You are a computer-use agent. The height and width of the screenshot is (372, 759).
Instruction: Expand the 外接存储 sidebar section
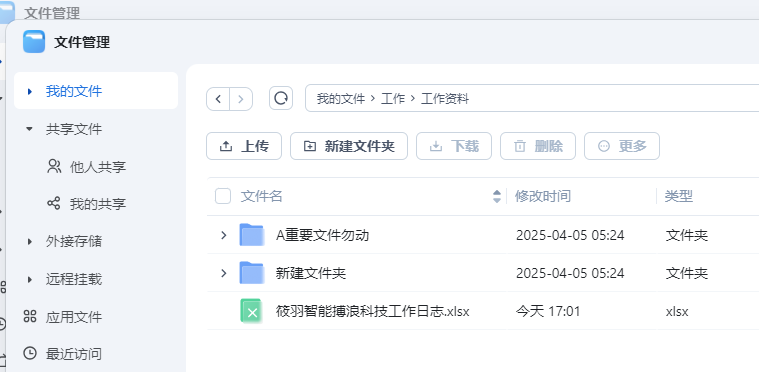(30, 241)
